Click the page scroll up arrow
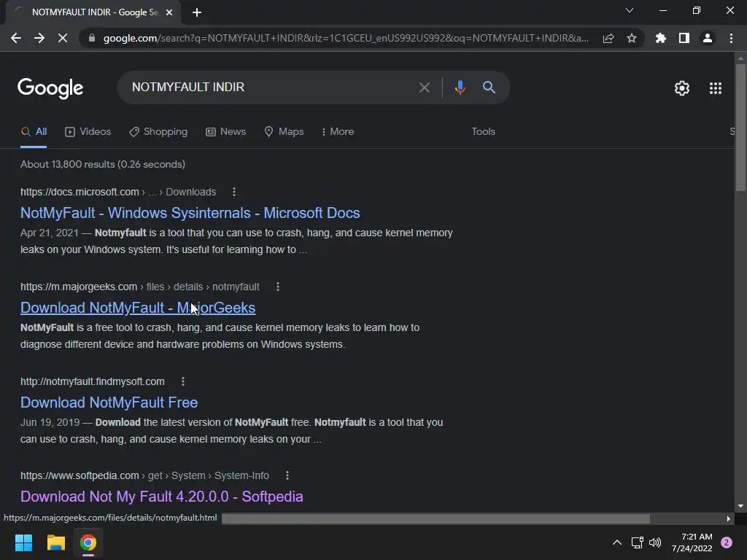 740,58
